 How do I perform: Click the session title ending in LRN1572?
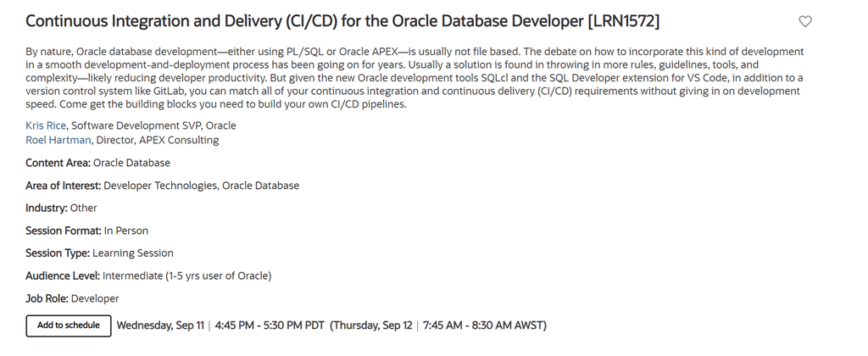tap(342, 21)
